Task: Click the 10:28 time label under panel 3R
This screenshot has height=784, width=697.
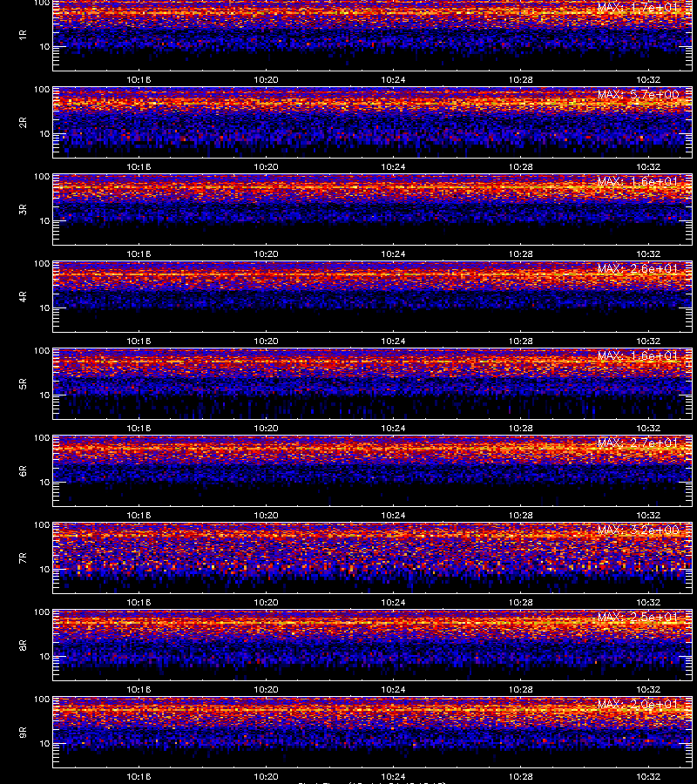Action: pyautogui.click(x=521, y=253)
